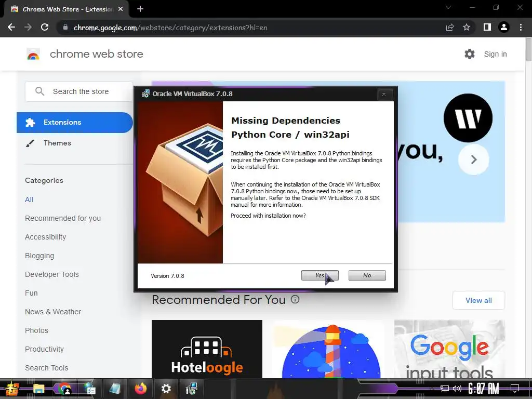Image resolution: width=532 pixels, height=399 pixels.
Task: Open Settings gear in the taskbar
Action: (166, 389)
